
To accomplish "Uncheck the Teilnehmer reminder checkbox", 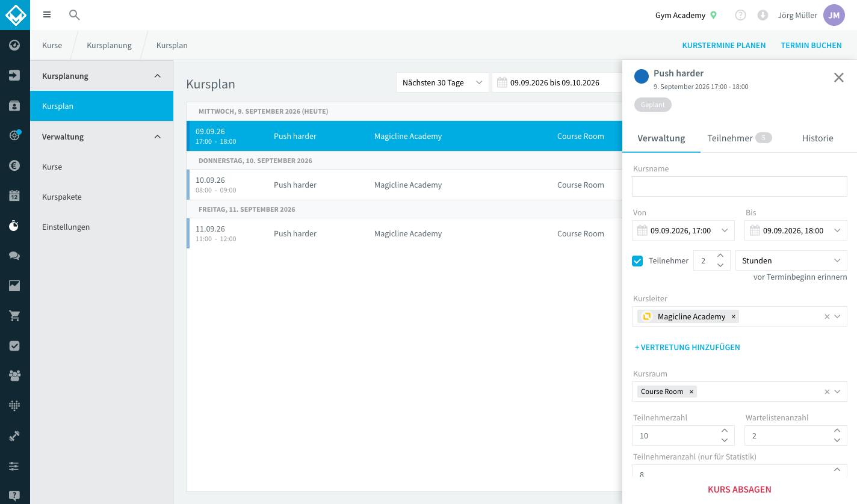I will (x=637, y=260).
